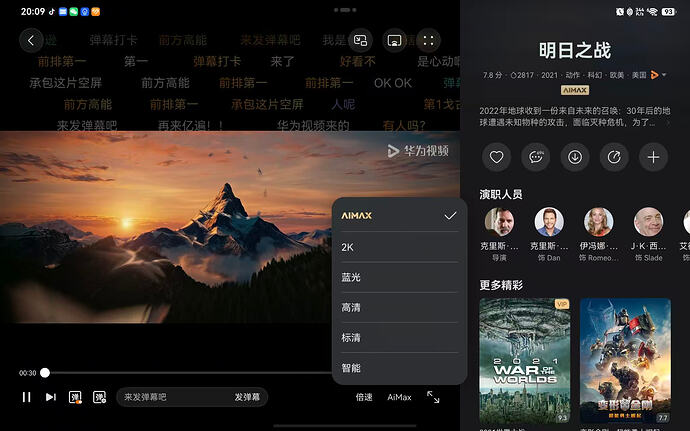690x431 pixels.
Task: Open comments bubble icon
Action: tap(536, 157)
